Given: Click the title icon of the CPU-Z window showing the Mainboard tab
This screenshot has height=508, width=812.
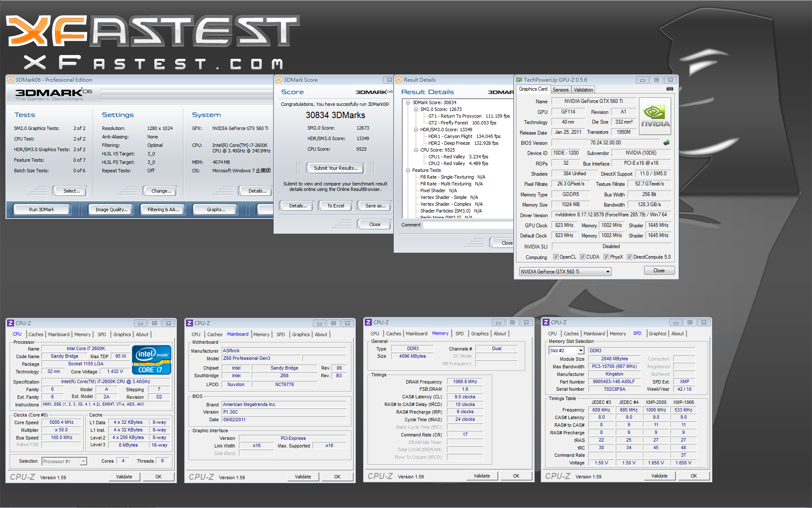Looking at the screenshot, I should click(x=189, y=323).
